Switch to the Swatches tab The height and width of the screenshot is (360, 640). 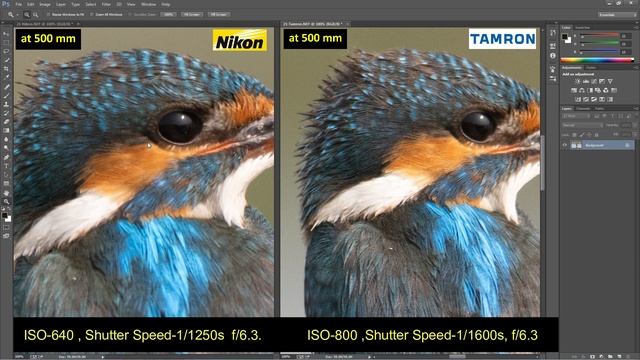point(583,27)
